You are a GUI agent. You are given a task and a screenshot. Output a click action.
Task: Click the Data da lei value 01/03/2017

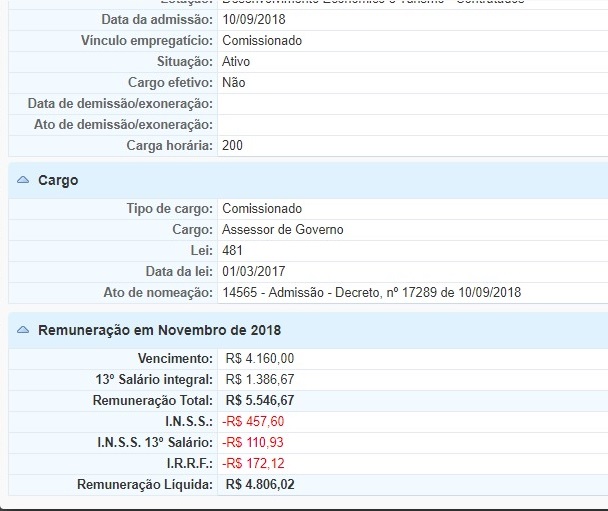coord(255,271)
